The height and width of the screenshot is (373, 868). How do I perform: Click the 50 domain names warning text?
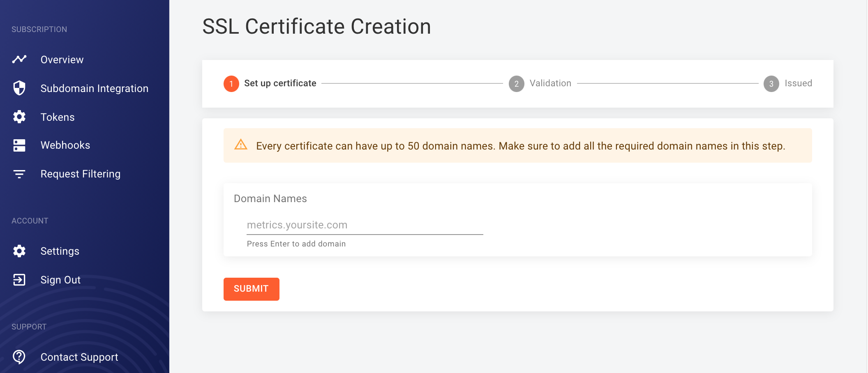(521, 146)
